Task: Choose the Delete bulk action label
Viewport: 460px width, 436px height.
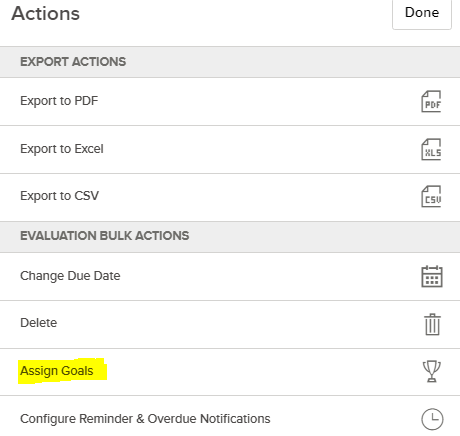Action: [38, 323]
